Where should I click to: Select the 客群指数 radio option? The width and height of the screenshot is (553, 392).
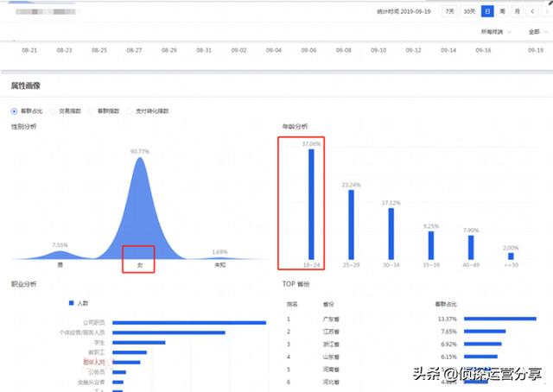pyautogui.click(x=92, y=111)
